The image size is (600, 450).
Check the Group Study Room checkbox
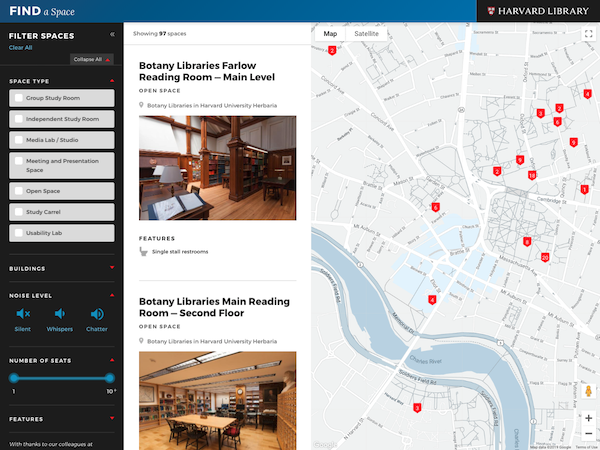click(18, 98)
